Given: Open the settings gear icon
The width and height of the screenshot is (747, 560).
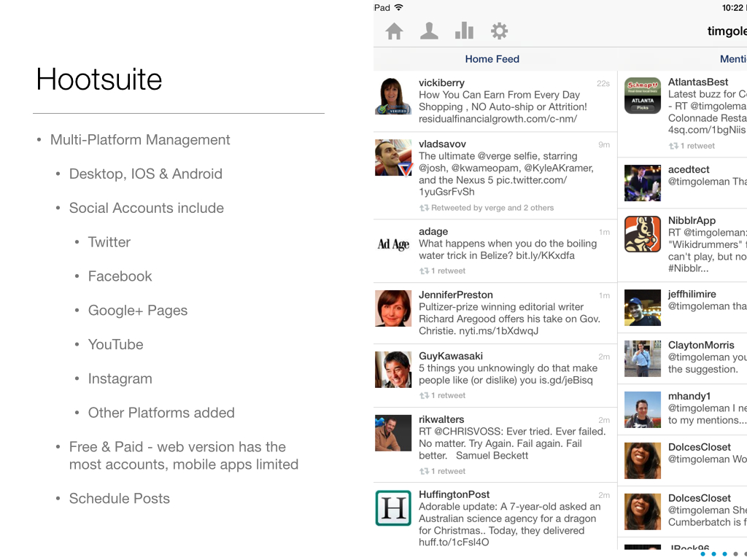Looking at the screenshot, I should [x=499, y=31].
